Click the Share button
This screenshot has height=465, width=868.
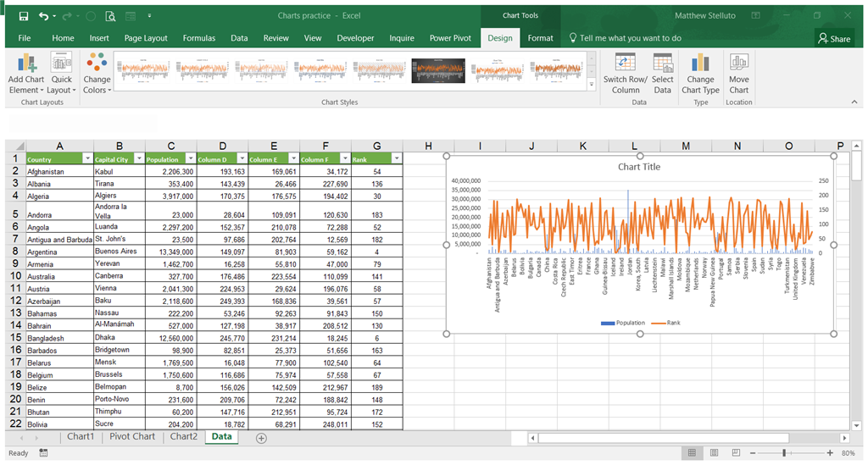coord(834,38)
